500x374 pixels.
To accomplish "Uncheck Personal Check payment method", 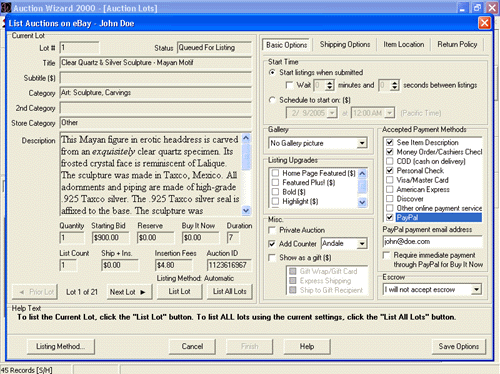I will click(389, 170).
